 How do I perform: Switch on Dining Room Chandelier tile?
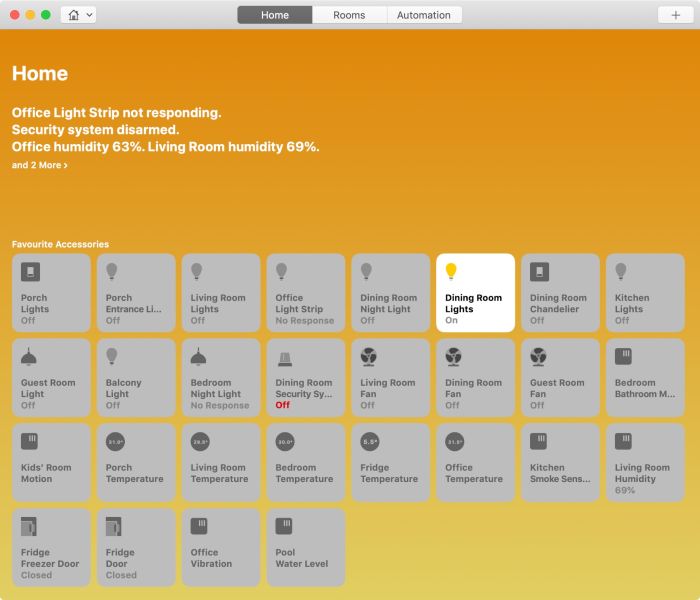point(560,293)
